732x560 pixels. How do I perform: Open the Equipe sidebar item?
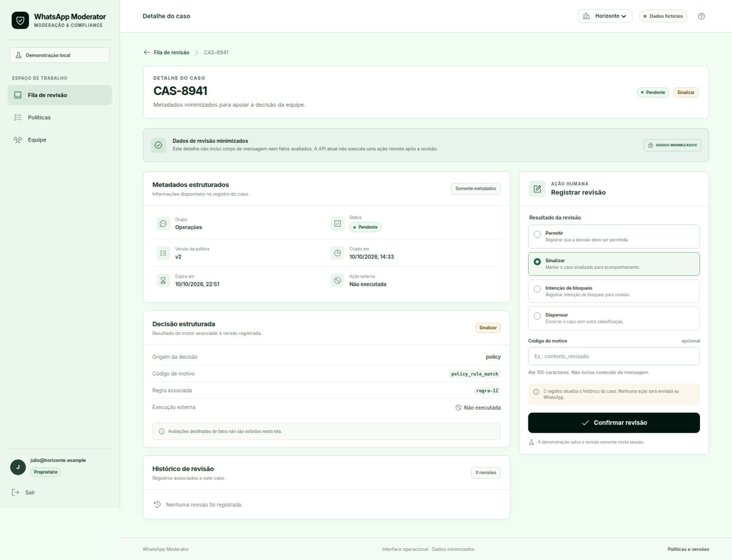59,140
